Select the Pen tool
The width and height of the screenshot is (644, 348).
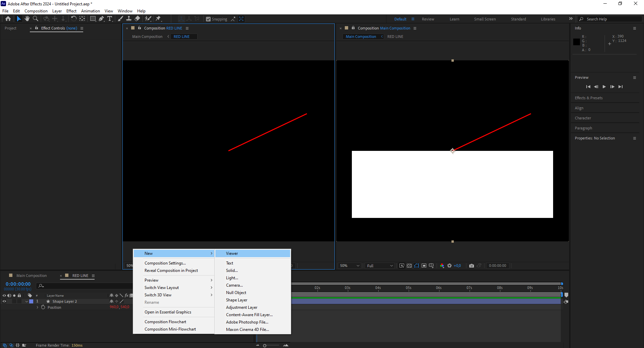click(101, 19)
